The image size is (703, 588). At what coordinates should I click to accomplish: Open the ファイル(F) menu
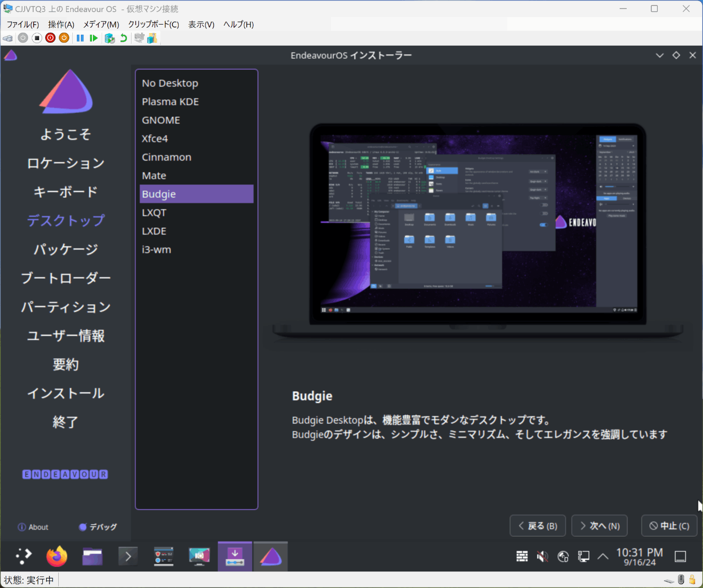[x=23, y=24]
